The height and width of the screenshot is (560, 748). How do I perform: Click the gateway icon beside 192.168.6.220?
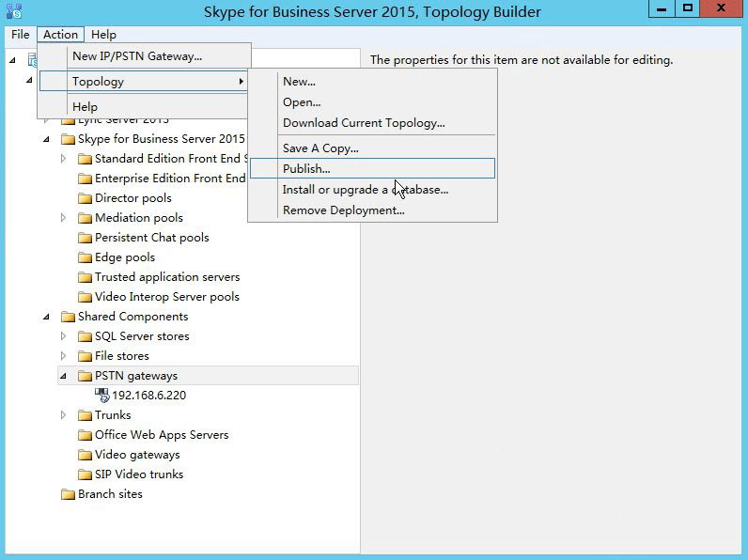coord(102,395)
